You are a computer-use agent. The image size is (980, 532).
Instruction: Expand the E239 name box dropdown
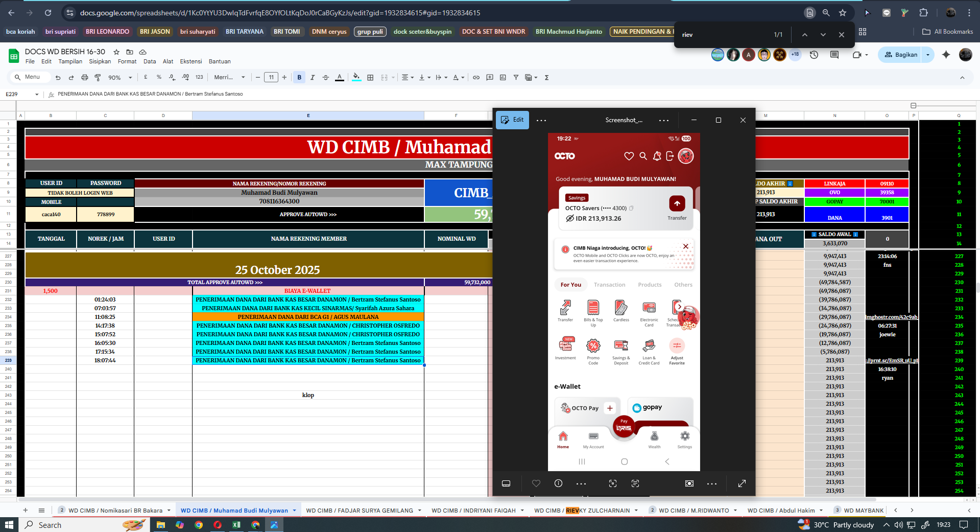click(x=37, y=95)
